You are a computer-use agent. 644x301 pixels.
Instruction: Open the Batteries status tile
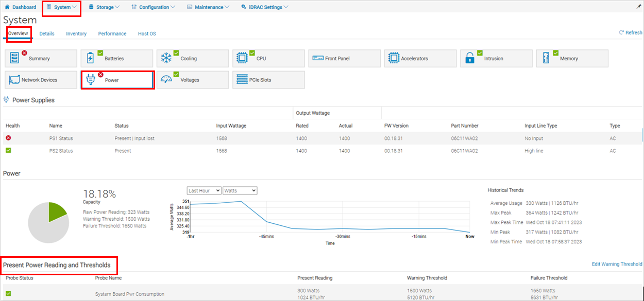pyautogui.click(x=116, y=58)
